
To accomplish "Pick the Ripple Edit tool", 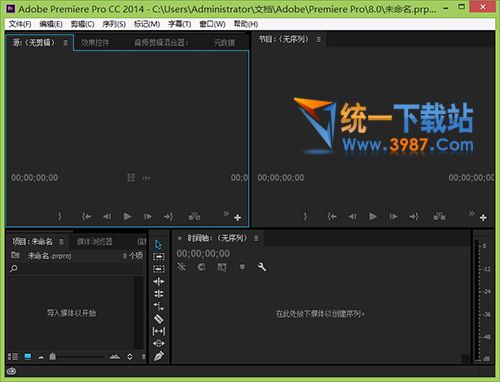I will 159,281.
